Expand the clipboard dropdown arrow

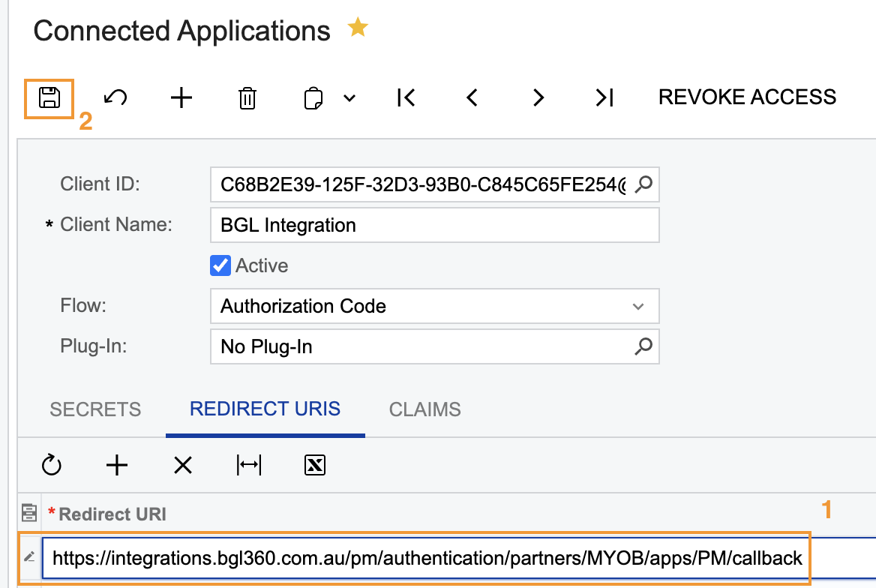(349, 98)
